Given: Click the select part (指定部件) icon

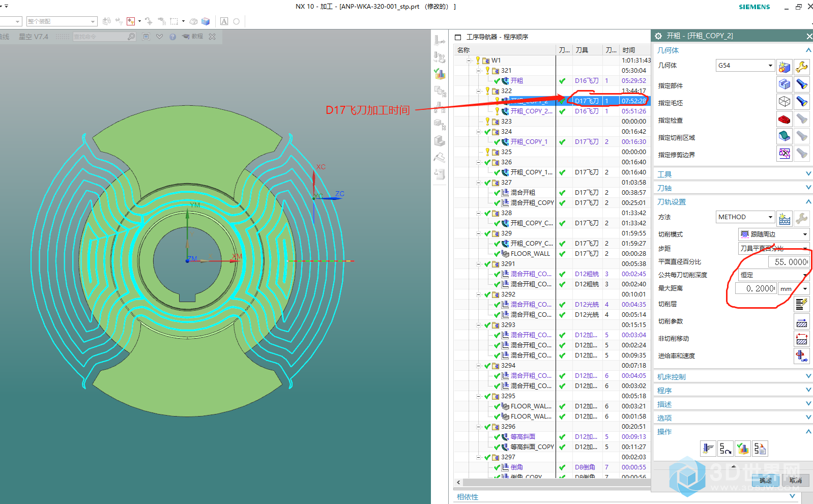Looking at the screenshot, I should [785, 84].
